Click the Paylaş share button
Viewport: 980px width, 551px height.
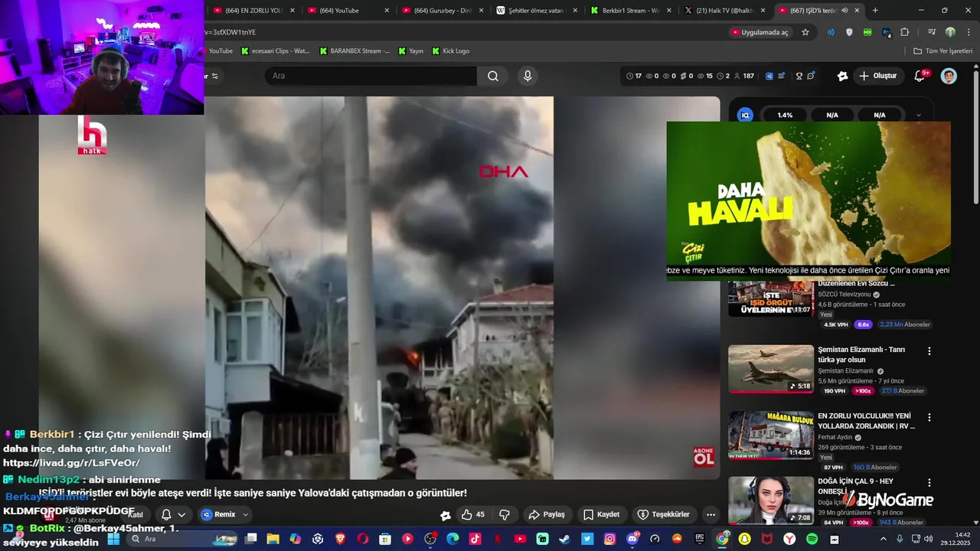pos(547,514)
